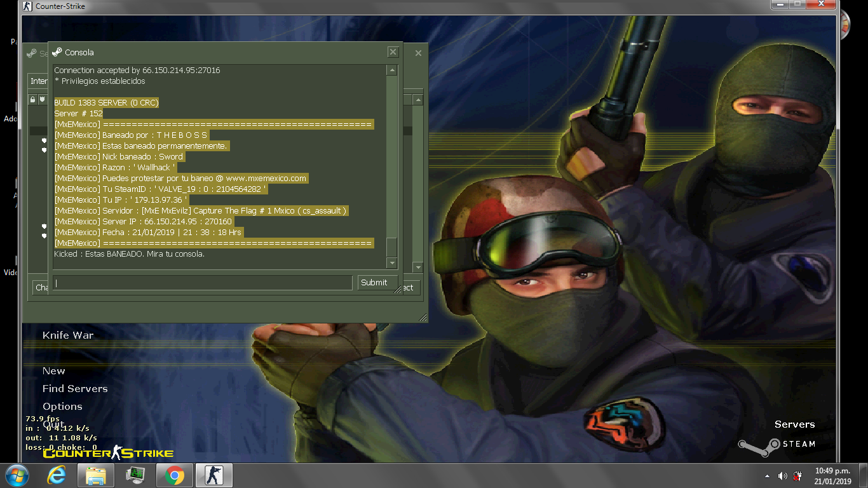The height and width of the screenshot is (488, 868).
Task: Click the Show Desktop strip on the taskbar
Action: 863,475
